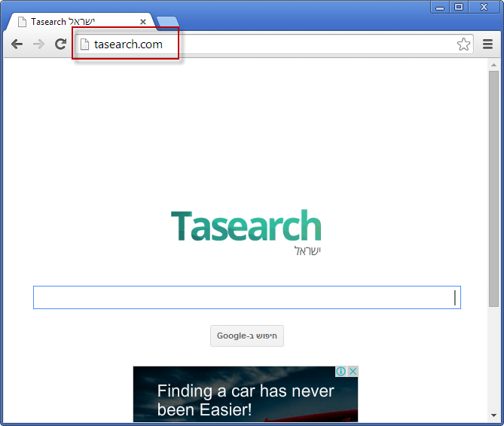The image size is (504, 426).
Task: Open the 'Finding a car' advertisement
Action: point(246,394)
